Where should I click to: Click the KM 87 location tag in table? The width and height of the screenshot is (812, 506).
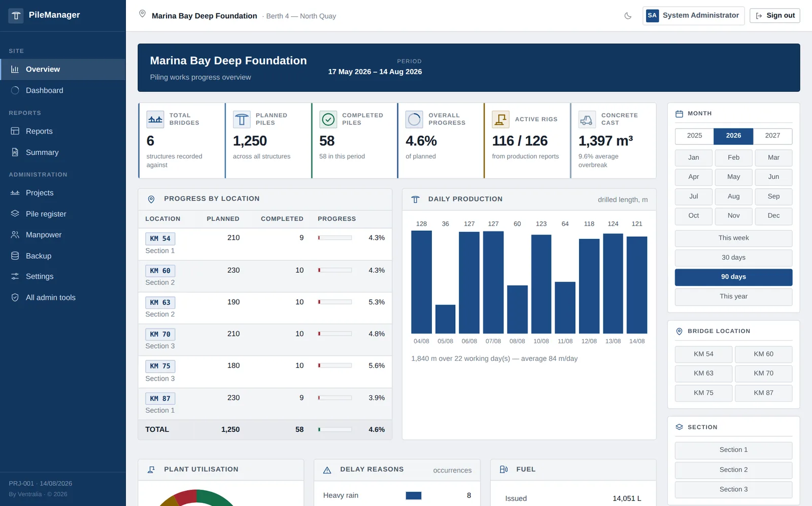[x=160, y=399]
